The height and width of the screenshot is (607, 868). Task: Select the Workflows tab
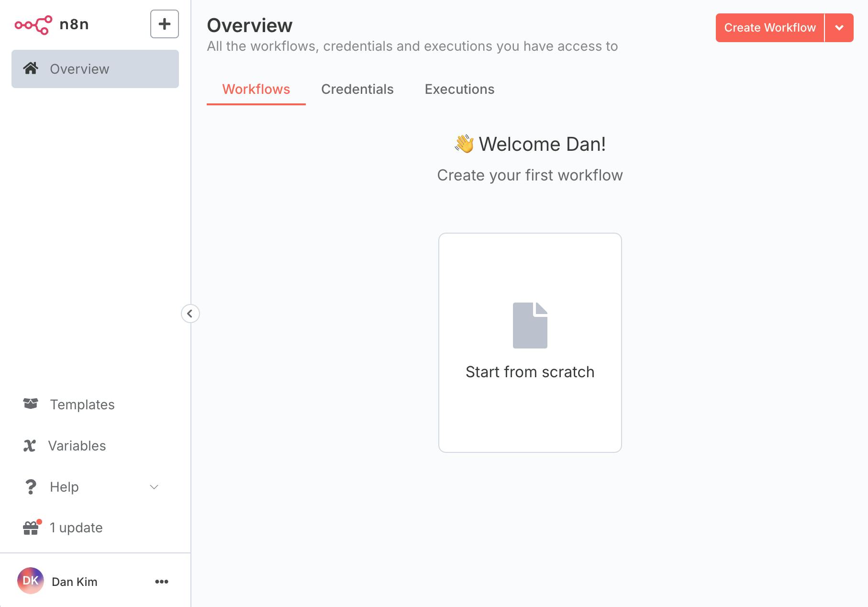256,89
